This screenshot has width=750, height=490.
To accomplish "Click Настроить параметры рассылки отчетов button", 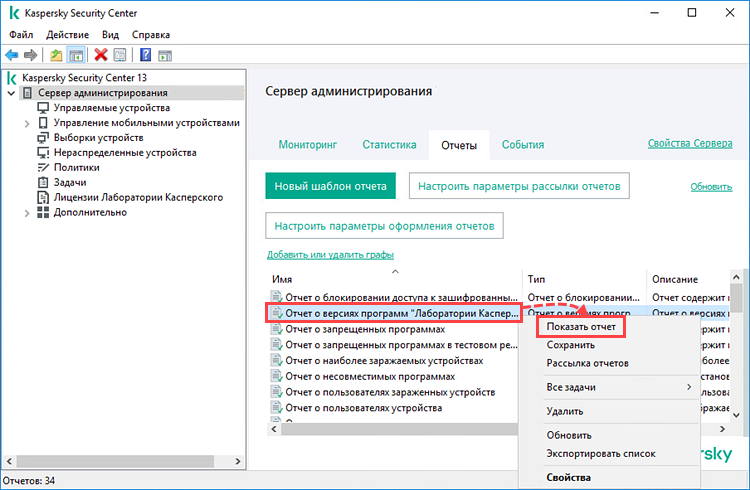I will click(519, 186).
